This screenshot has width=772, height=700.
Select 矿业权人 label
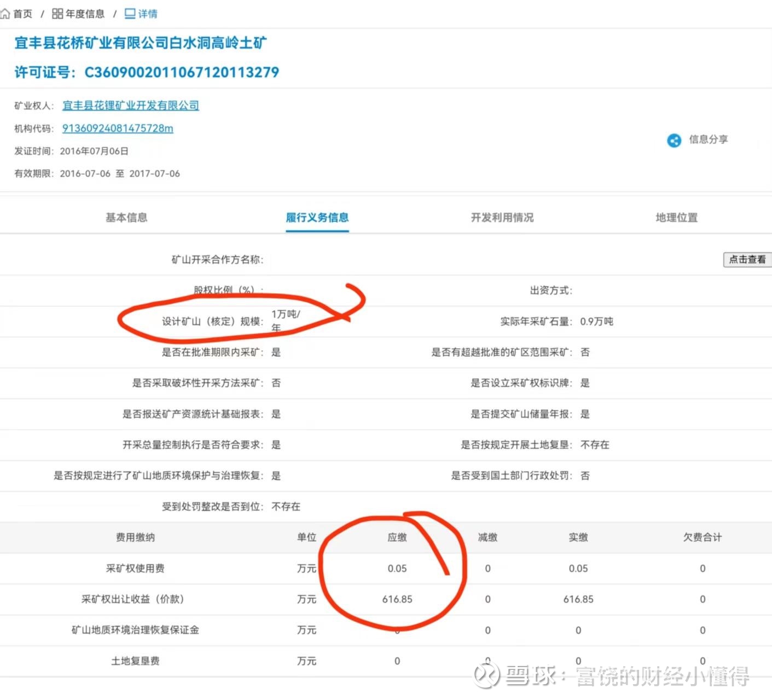point(33,106)
